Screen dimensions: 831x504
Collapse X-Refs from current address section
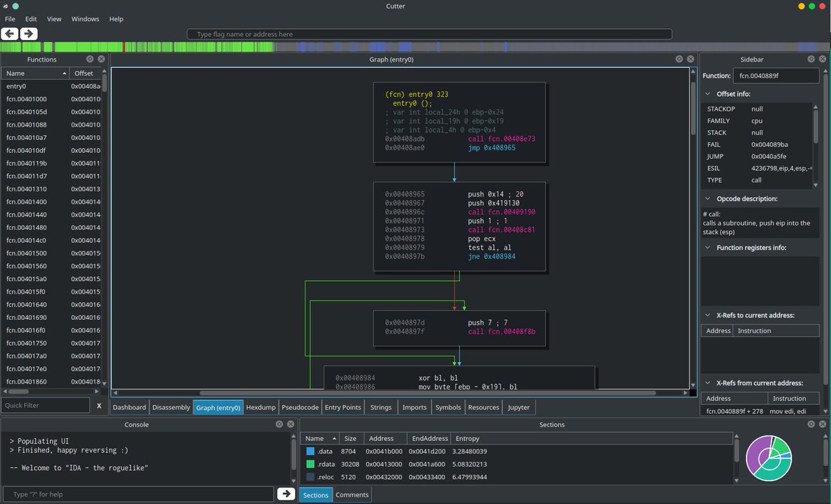707,383
